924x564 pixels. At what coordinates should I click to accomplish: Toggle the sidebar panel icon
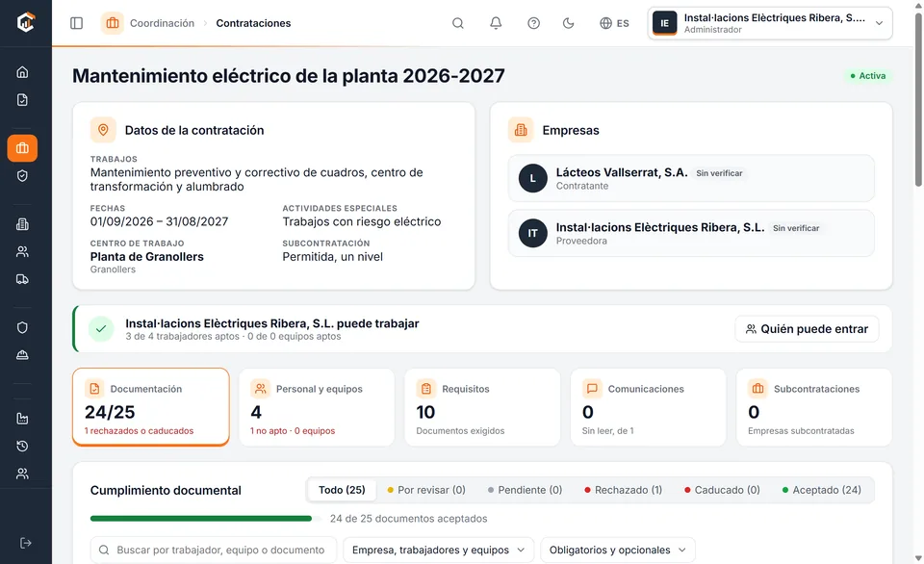point(77,23)
